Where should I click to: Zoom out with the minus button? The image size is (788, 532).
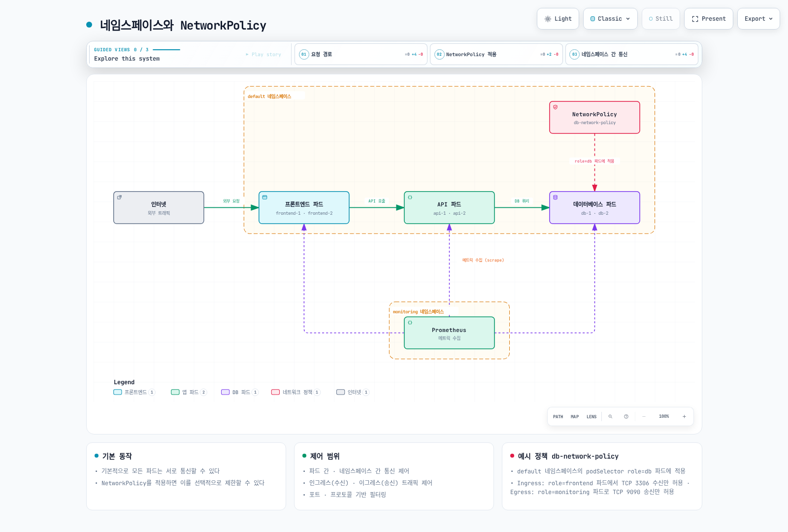coord(644,417)
